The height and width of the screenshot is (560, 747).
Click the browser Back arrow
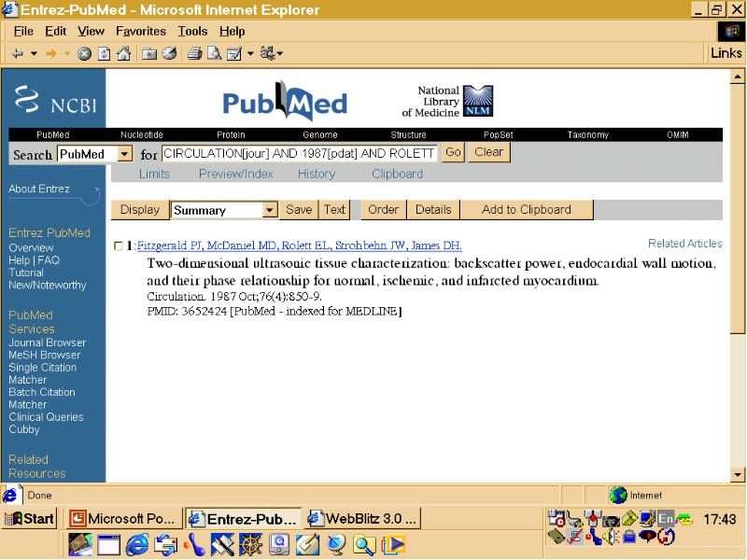point(18,54)
